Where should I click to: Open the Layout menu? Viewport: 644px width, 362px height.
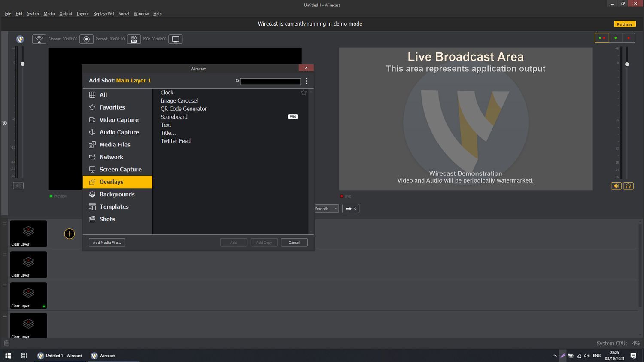83,14
